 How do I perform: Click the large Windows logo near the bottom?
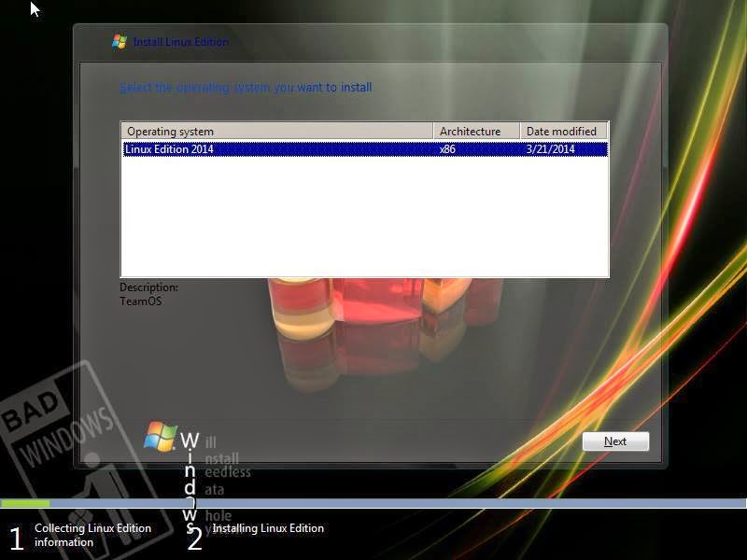point(161,436)
